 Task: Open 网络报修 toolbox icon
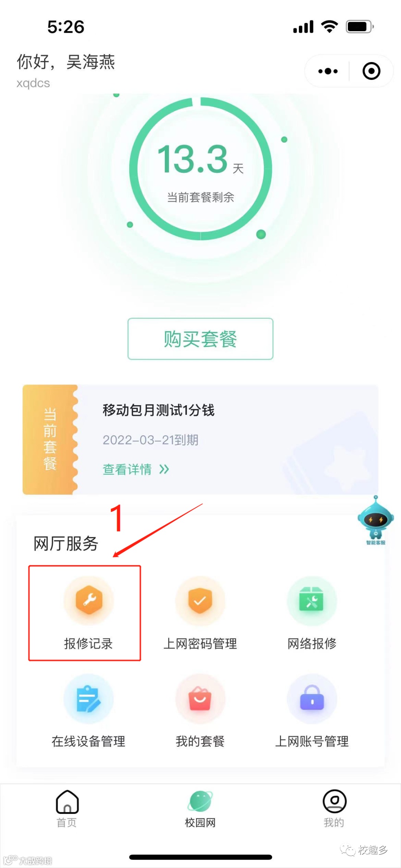(x=312, y=601)
